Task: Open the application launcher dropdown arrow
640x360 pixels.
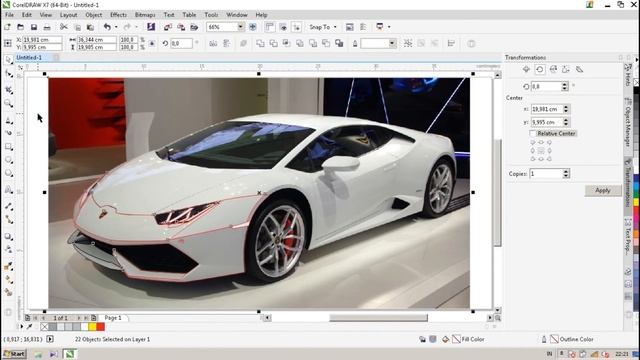Action: coord(389,27)
